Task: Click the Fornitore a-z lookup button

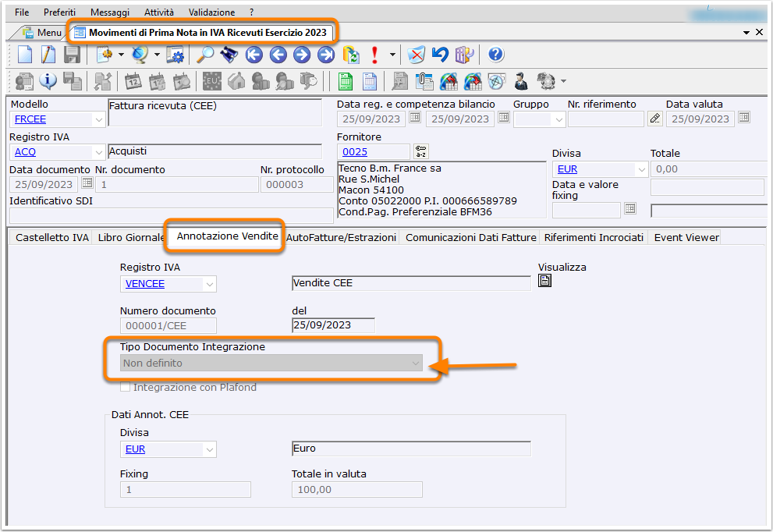Action: pyautogui.click(x=421, y=151)
